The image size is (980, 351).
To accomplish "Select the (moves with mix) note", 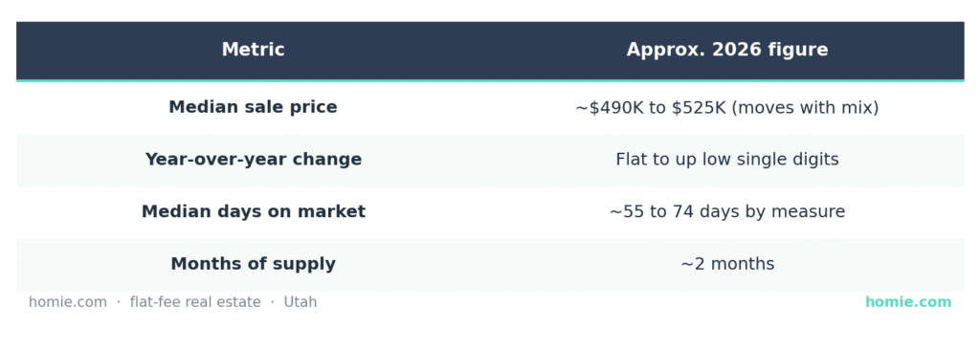I will [x=805, y=108].
